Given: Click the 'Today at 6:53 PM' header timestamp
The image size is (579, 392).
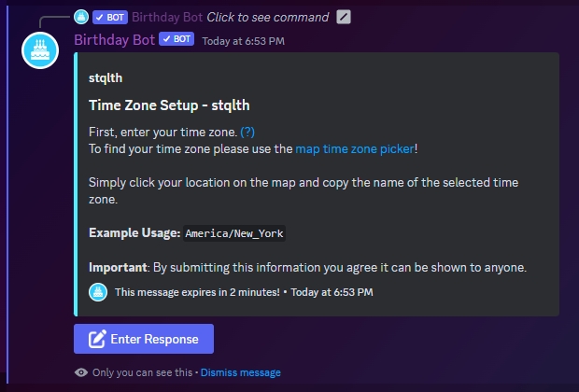Looking at the screenshot, I should tap(244, 40).
